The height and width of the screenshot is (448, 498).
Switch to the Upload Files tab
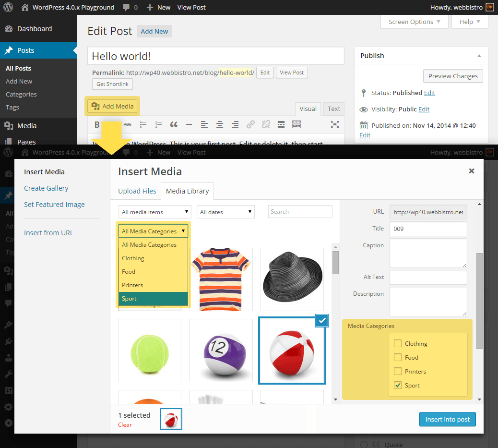[x=137, y=191]
